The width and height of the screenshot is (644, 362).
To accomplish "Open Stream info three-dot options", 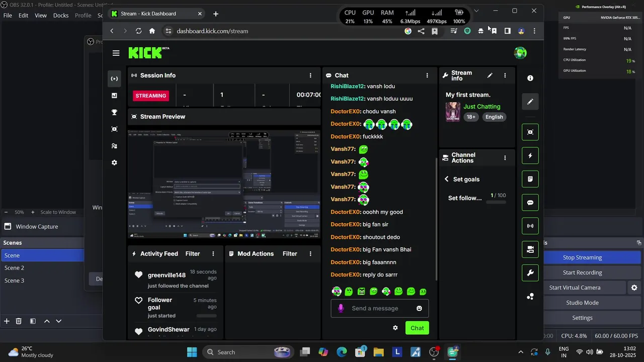I will 505,75.
